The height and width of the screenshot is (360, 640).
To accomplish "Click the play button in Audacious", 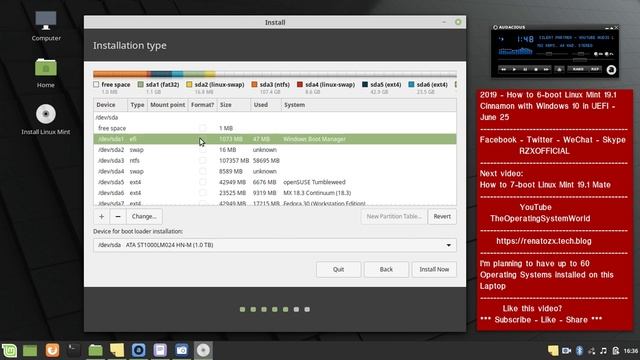I will 514,69.
